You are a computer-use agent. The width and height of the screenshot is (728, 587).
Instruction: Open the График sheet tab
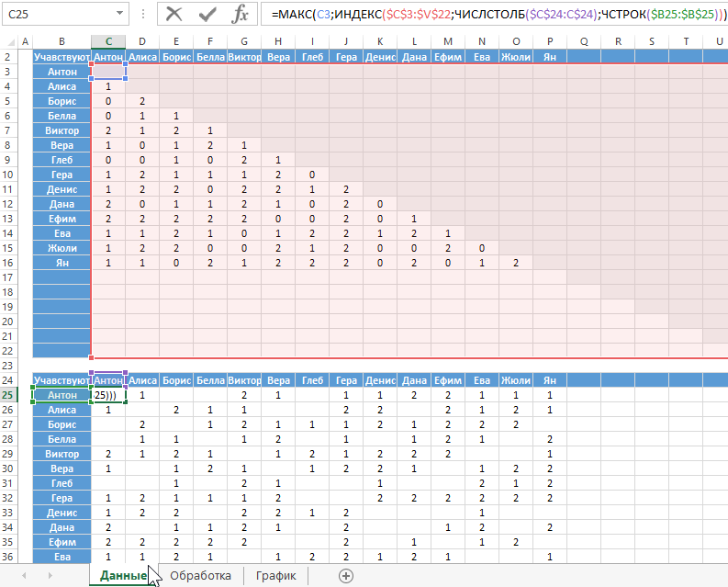pos(276,576)
